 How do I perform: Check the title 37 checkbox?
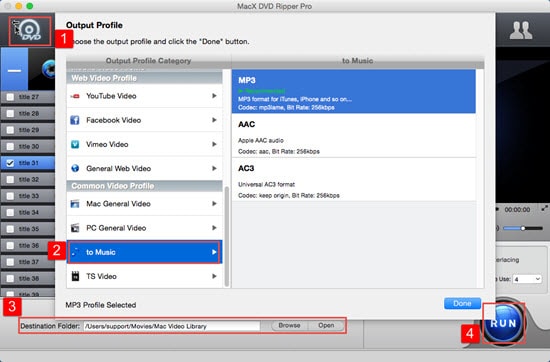click(x=11, y=262)
